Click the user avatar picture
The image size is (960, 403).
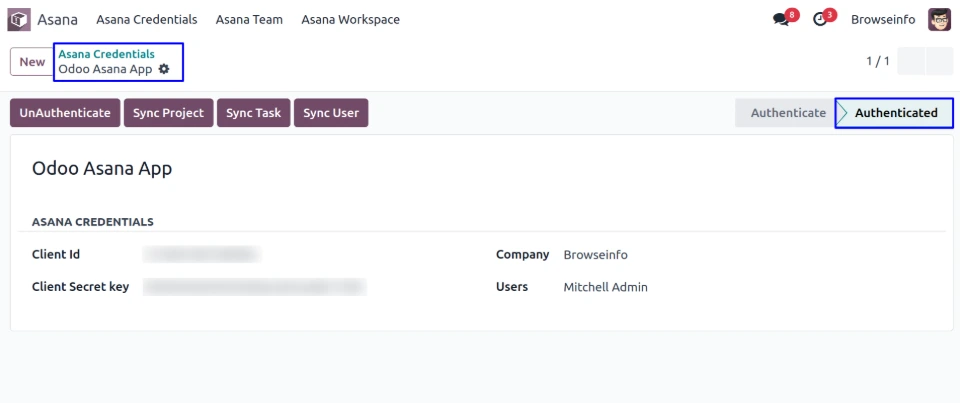coord(939,19)
